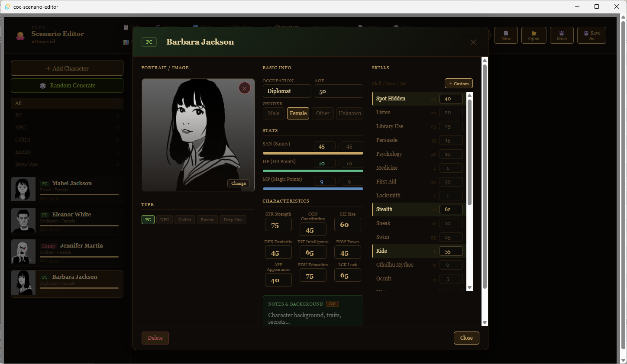Edit the Occupation field showing Diplomat
The height and width of the screenshot is (364, 627).
pos(287,91)
